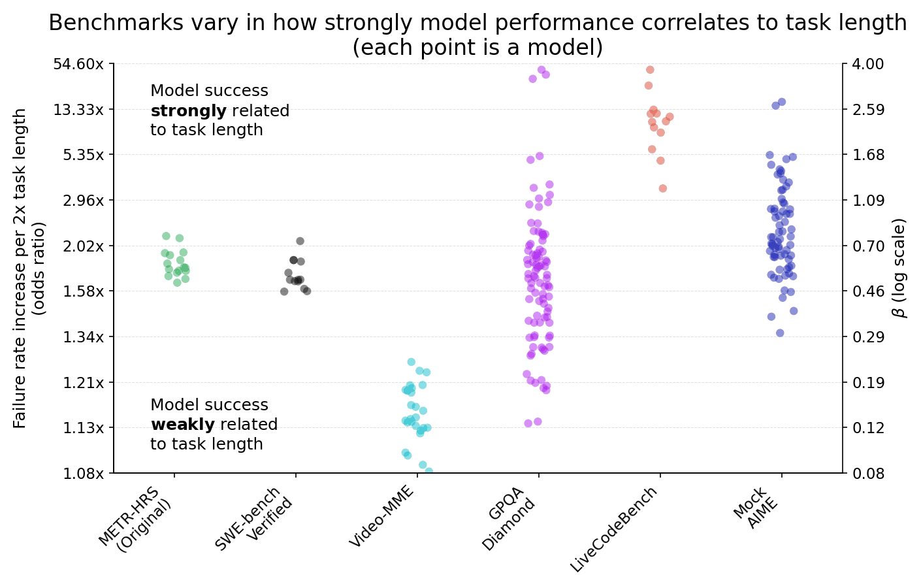Click the Mock AIME axis label

click(x=756, y=508)
